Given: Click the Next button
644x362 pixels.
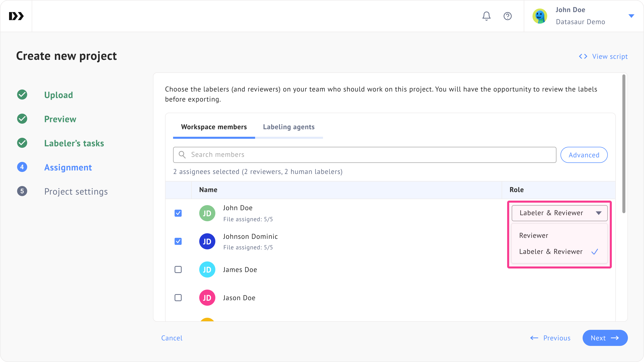Looking at the screenshot, I should click(605, 338).
